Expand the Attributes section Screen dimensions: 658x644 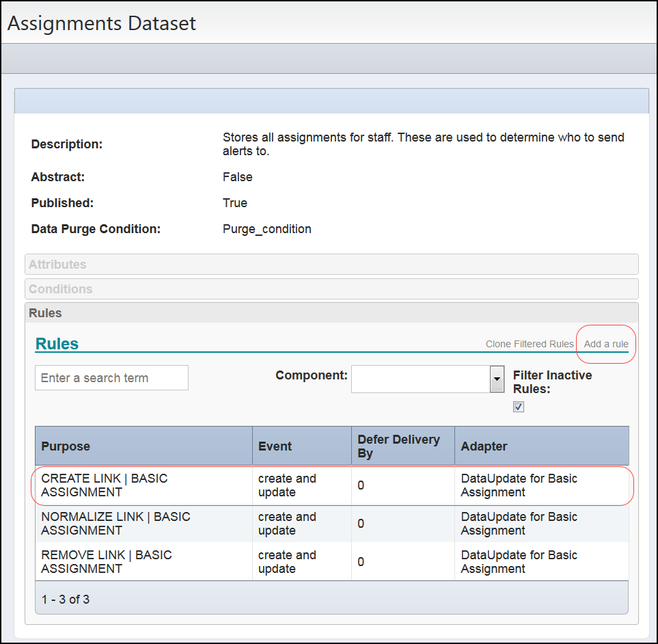coord(331,264)
